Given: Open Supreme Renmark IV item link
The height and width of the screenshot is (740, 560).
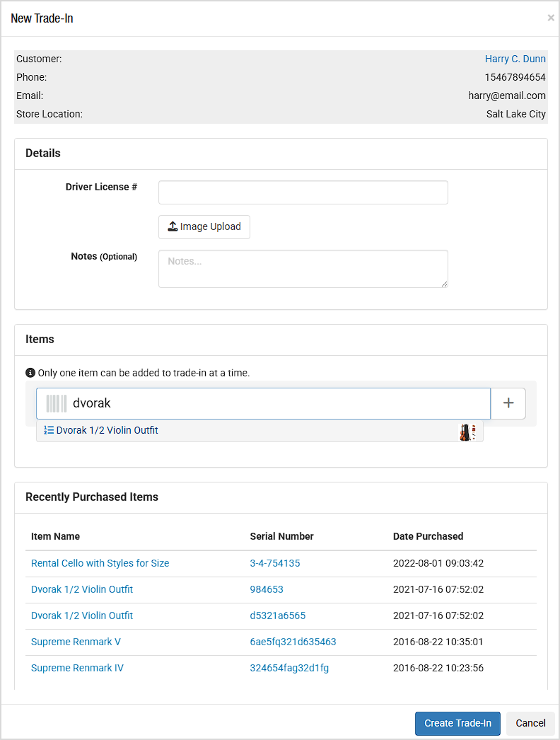Looking at the screenshot, I should [x=77, y=668].
